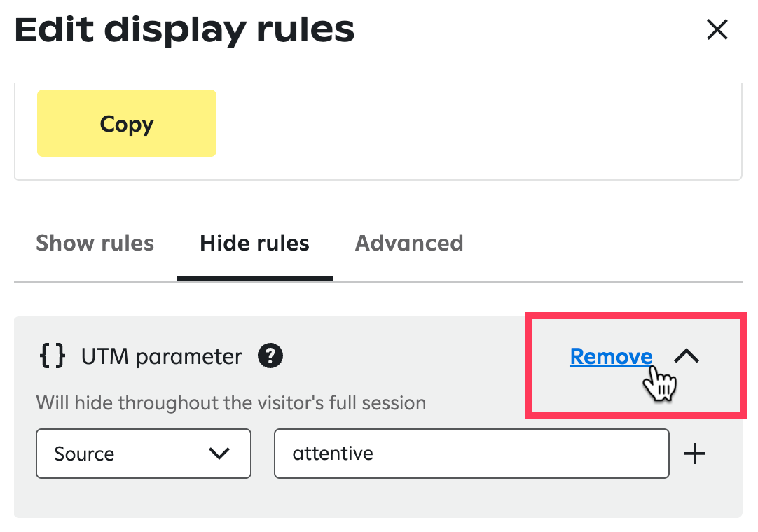Viewport: 758px width, 532px height.
Task: Click the plus icon to add another parameter
Action: click(x=695, y=454)
